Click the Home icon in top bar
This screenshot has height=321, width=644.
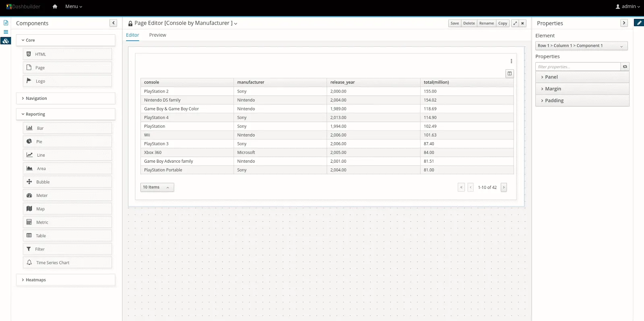[x=55, y=6]
